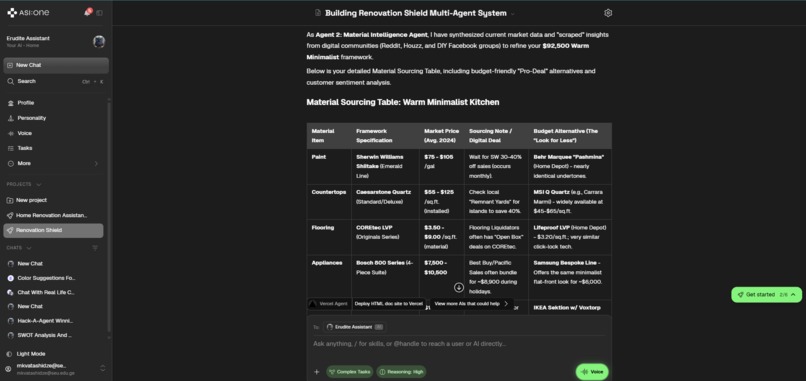Click the Personality icon in the sidebar

tap(10, 118)
